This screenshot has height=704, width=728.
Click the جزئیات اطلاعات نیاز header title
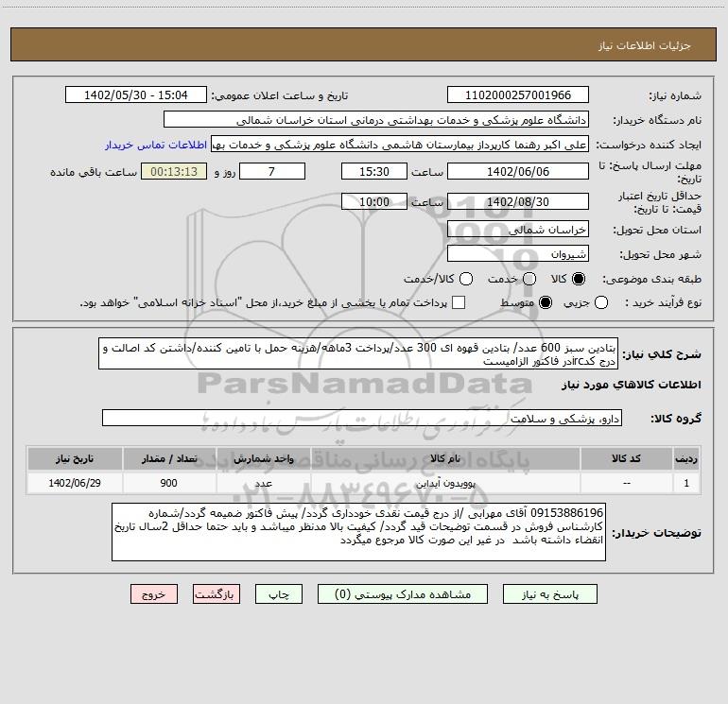(x=645, y=45)
